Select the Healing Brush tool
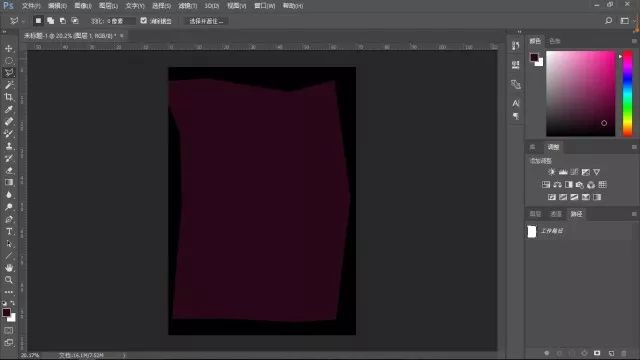The image size is (640, 360). (9, 121)
